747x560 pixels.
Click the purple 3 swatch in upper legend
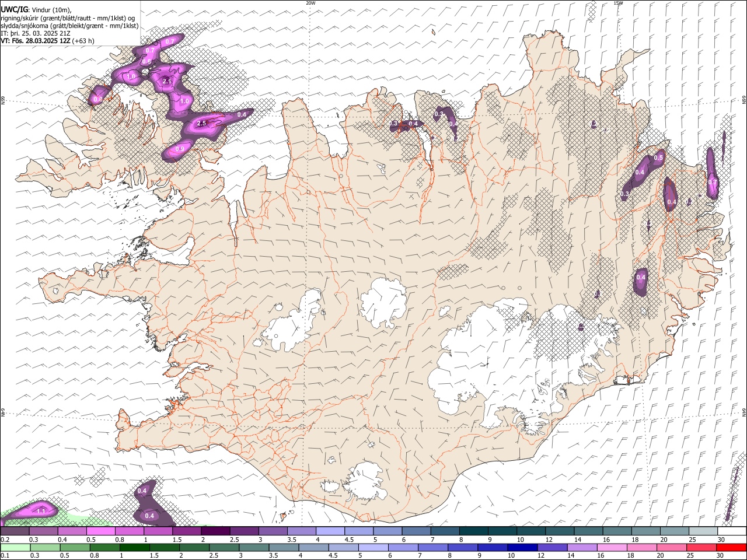pos(273,531)
